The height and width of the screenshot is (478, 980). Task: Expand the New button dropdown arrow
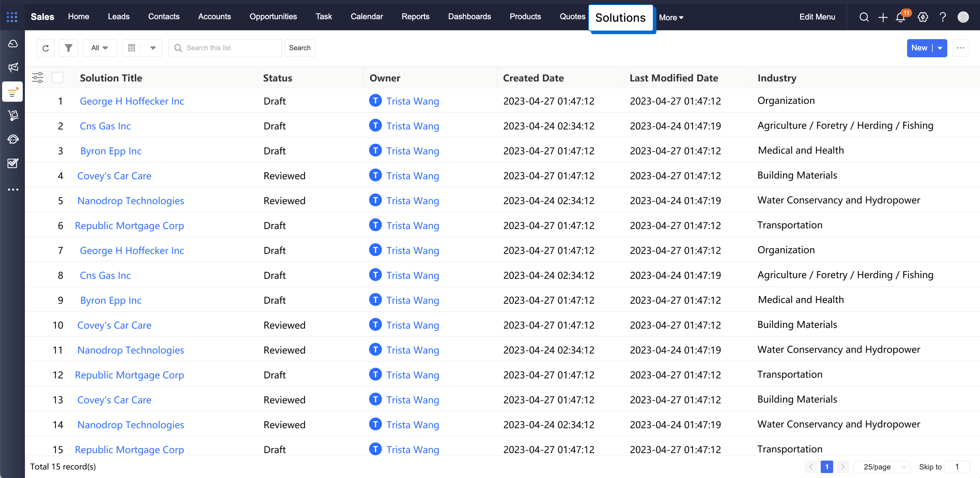(x=940, y=48)
